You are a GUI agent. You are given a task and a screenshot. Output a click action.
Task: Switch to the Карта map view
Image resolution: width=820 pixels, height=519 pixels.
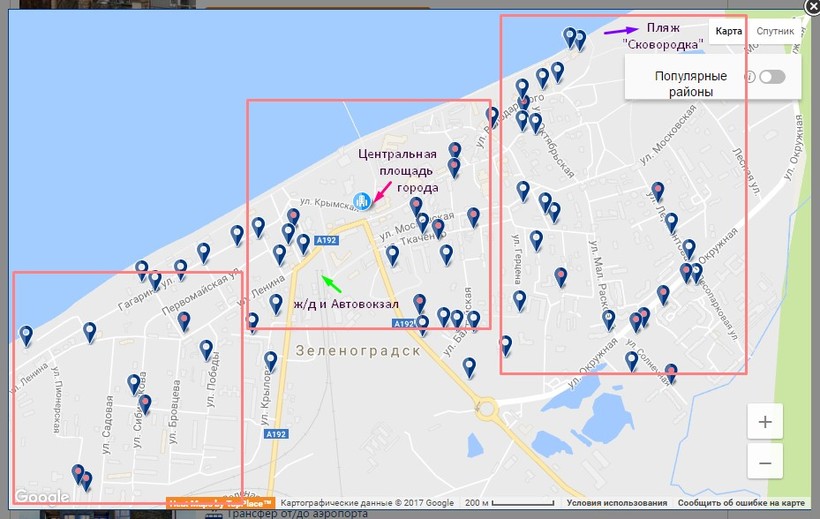(728, 31)
